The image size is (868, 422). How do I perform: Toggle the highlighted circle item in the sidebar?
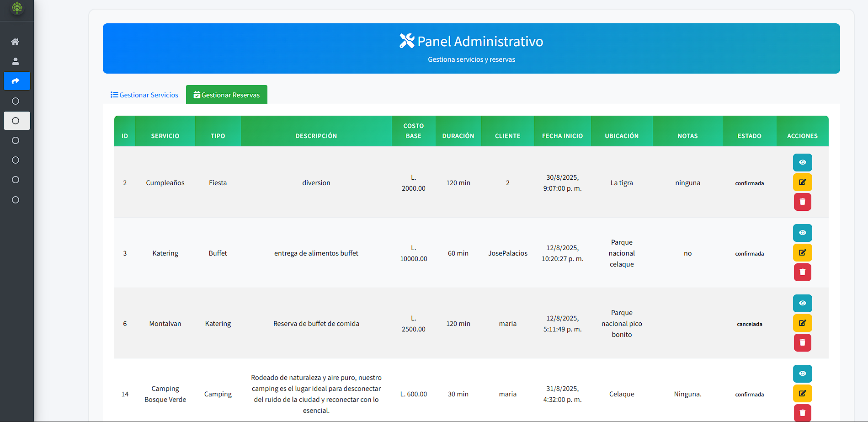[16, 121]
